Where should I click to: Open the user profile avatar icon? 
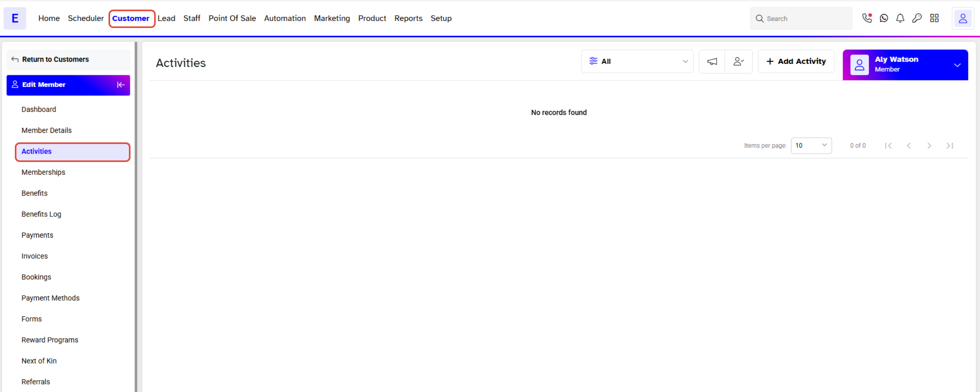point(963,18)
